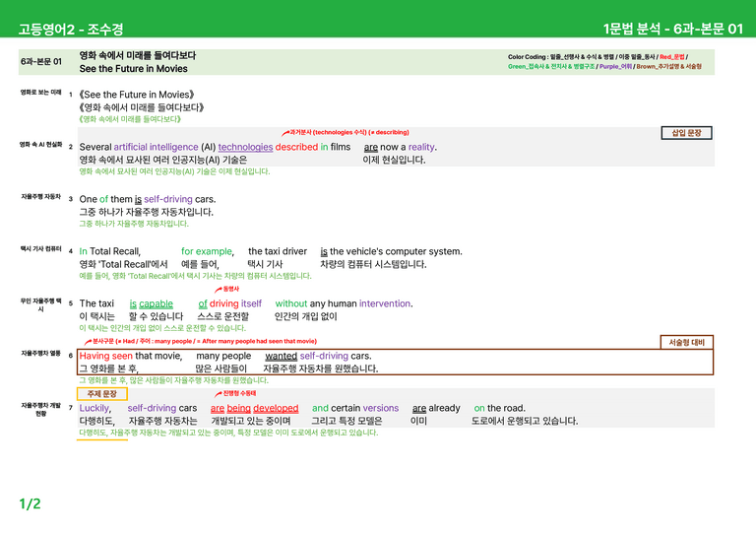The height and width of the screenshot is (535, 756).
Task: Select the "서술형 대비" boxed label
Action: 686,342
